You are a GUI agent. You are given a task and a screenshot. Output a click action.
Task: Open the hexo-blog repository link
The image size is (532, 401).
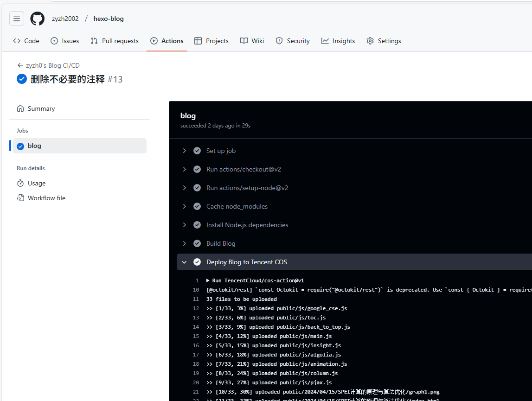108,19
